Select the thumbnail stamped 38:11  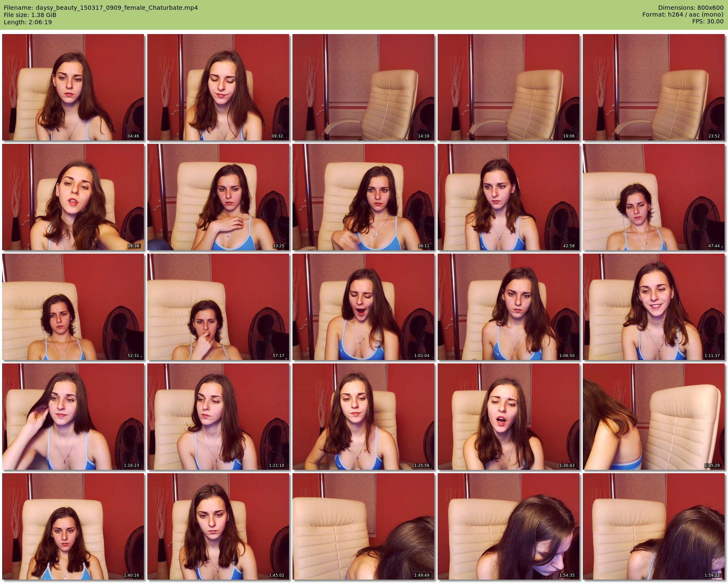pyautogui.click(x=363, y=197)
